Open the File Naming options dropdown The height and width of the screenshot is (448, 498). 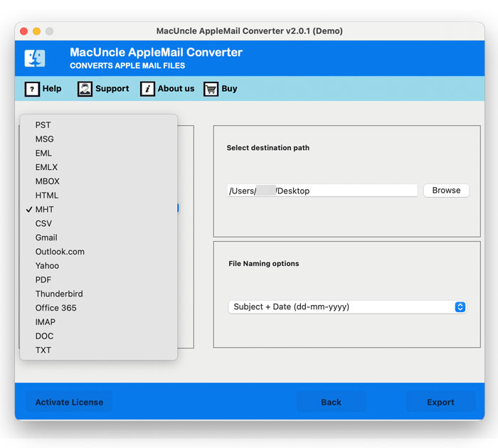click(x=347, y=307)
